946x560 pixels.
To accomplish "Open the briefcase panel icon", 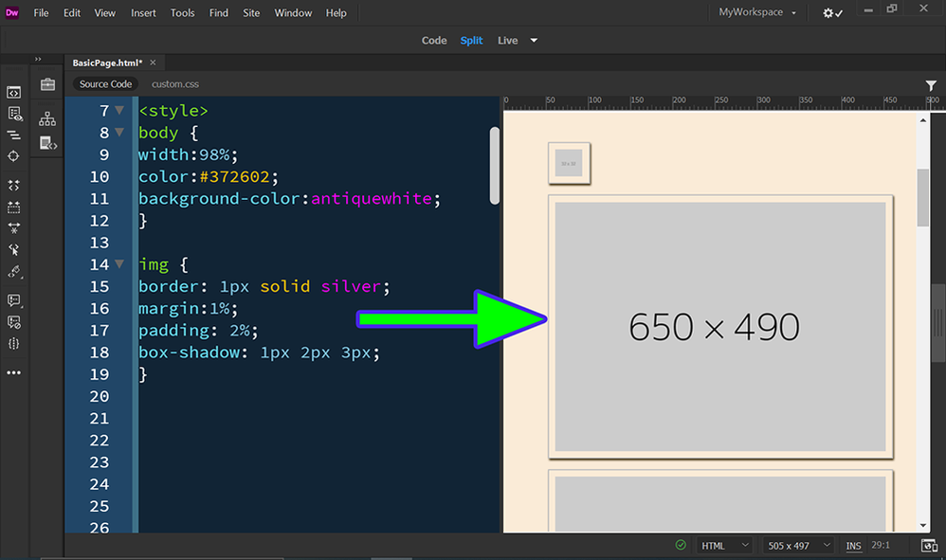I will (x=47, y=84).
